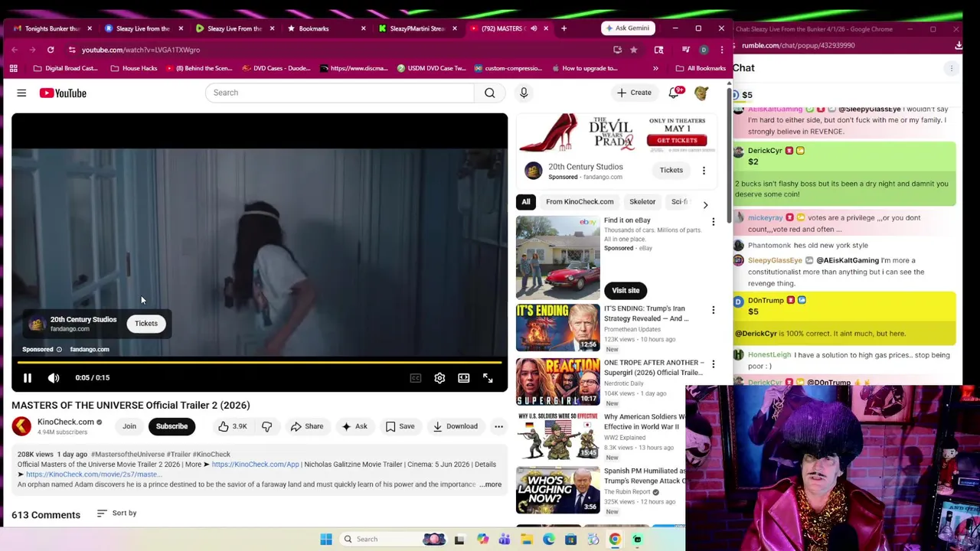Screen dimensions: 980x551
Task: Open the All Bookmarks folder
Action: pyautogui.click(x=701, y=68)
